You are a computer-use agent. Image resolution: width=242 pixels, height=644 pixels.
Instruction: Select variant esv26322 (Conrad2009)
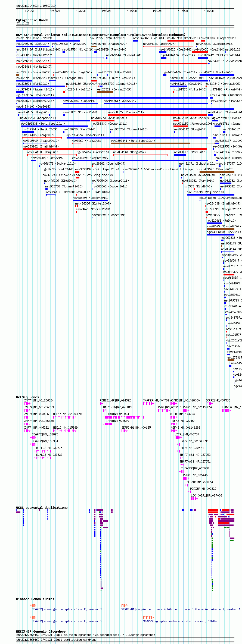tap(105, 92)
